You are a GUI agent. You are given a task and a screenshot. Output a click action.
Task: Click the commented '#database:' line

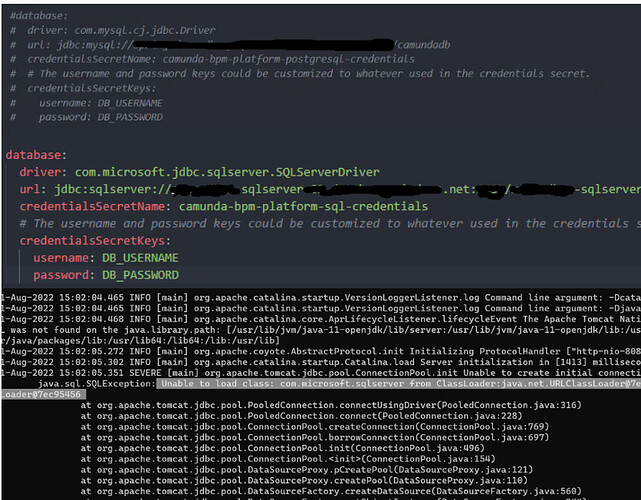click(x=39, y=16)
